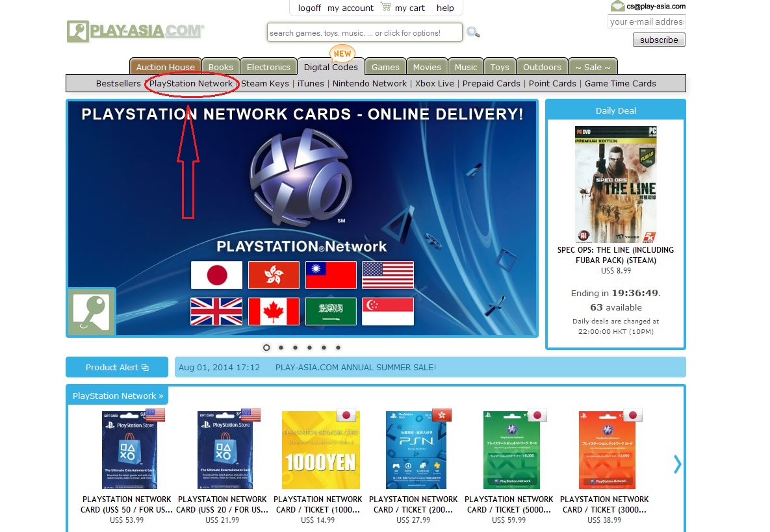Open the Product Alert popup button
Screen dimensions: 770x532
117,367
